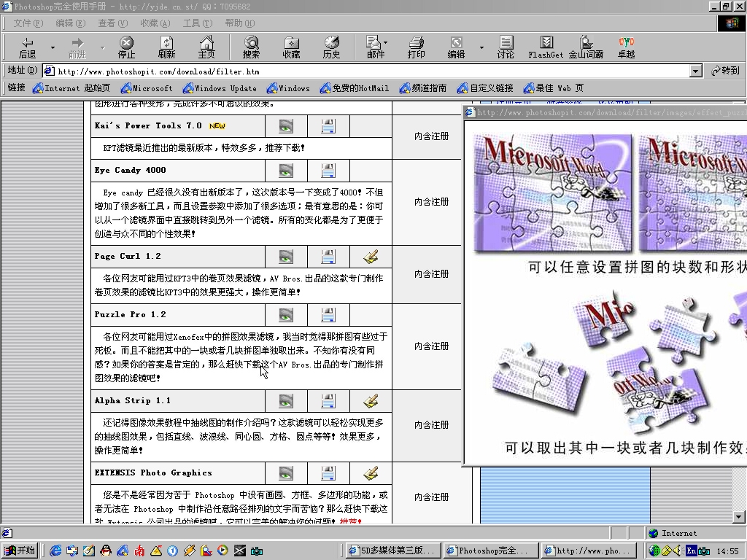This screenshot has height=560, width=747.
Task: Stop page loading with the 停止 button
Action: 126,47
